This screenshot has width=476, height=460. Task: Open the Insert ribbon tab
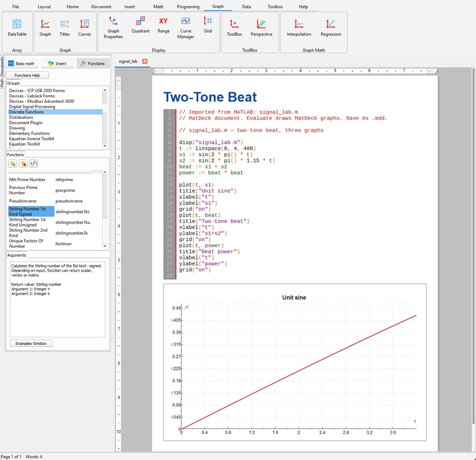129,7
